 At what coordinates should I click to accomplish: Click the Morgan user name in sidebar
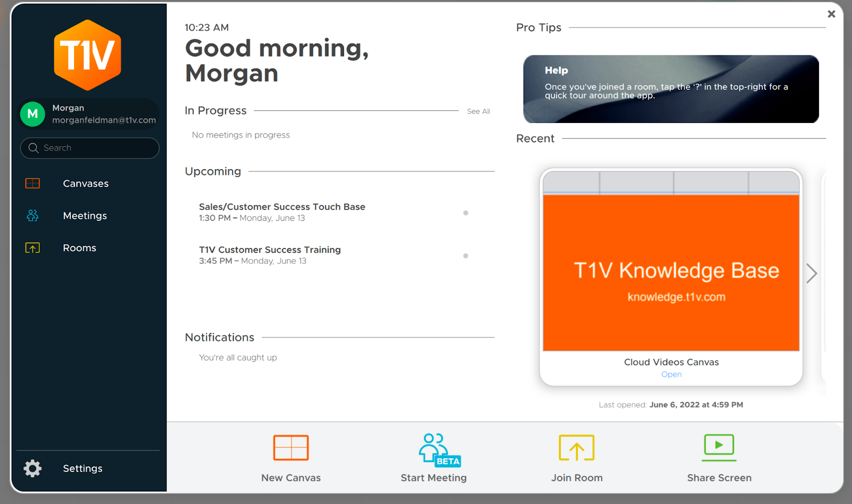68,108
